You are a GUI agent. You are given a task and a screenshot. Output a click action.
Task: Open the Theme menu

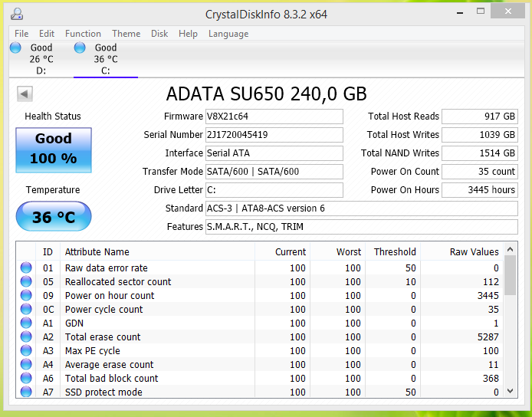[126, 34]
